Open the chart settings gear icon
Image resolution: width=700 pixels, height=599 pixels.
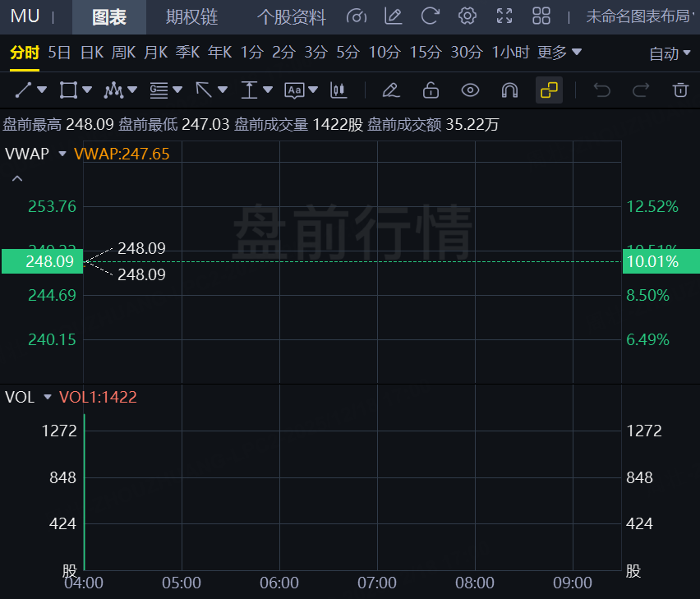pyautogui.click(x=467, y=16)
